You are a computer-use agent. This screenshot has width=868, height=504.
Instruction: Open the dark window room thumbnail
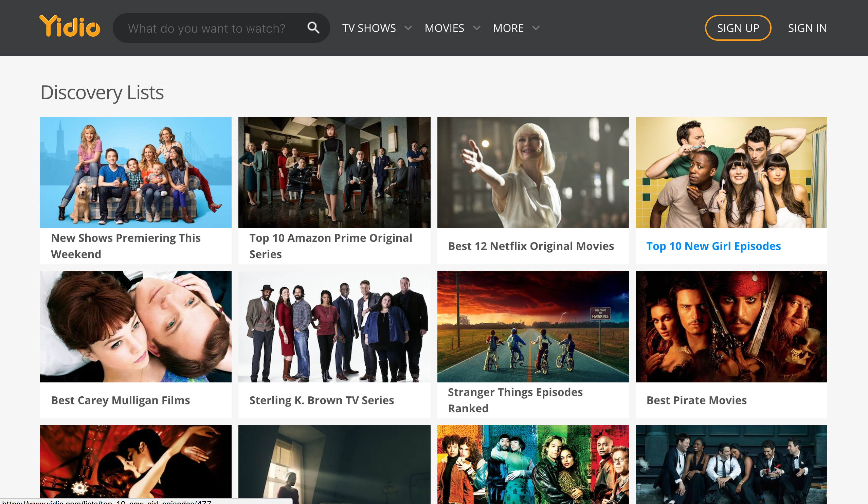point(334,464)
